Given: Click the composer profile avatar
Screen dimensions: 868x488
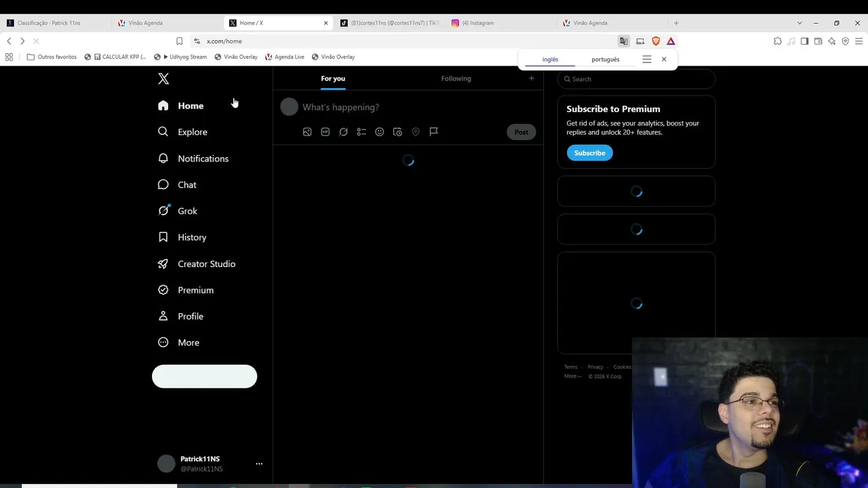Looking at the screenshot, I should tap(289, 106).
